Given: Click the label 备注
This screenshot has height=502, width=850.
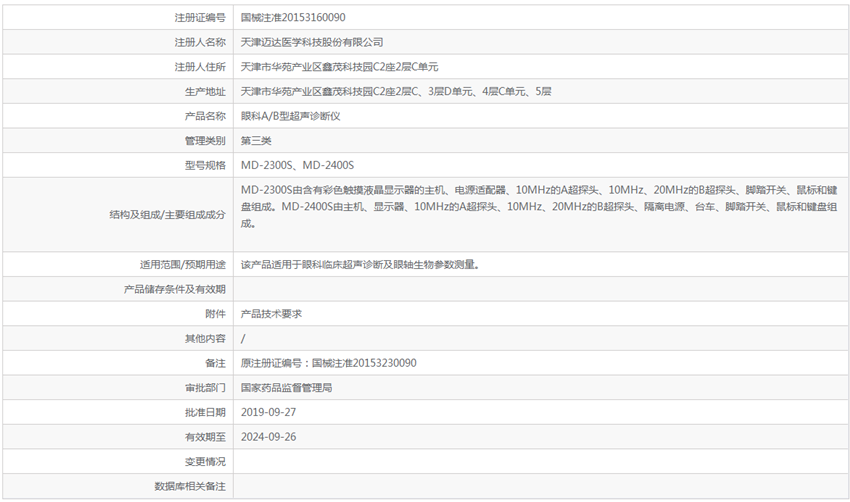Looking at the screenshot, I should (215, 363).
